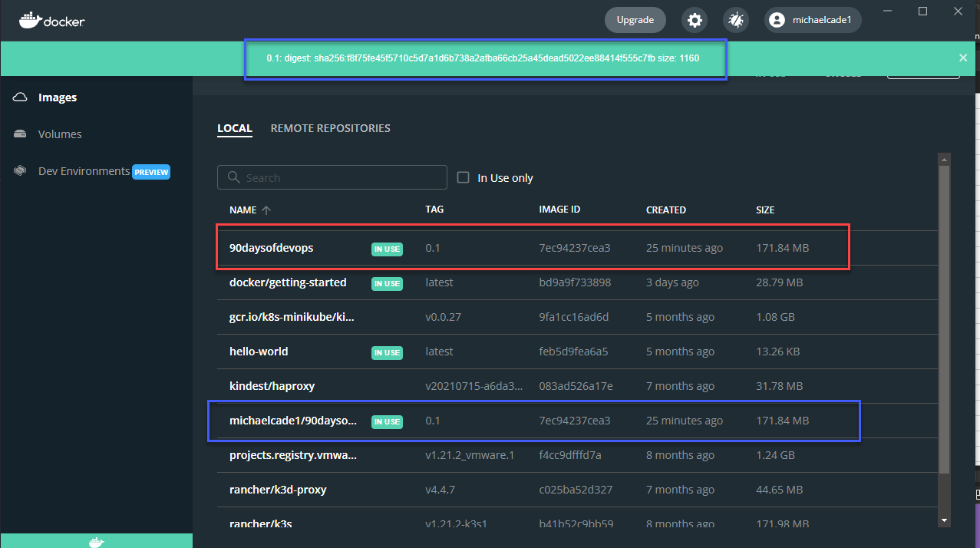Open the troubleshoot bug icon

click(735, 21)
